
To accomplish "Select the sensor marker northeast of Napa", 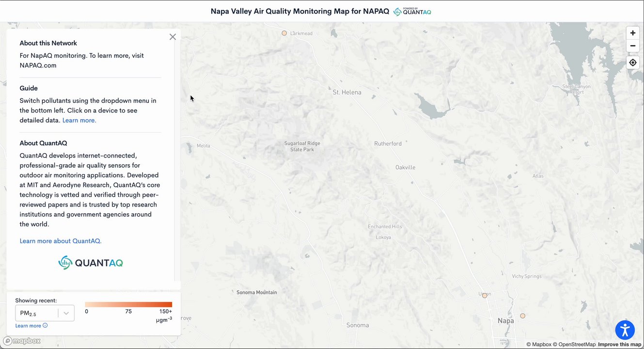I will (x=522, y=316).
